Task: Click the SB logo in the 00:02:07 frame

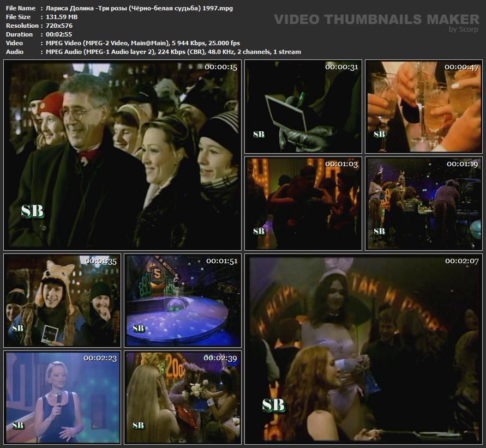Action: 273,405
